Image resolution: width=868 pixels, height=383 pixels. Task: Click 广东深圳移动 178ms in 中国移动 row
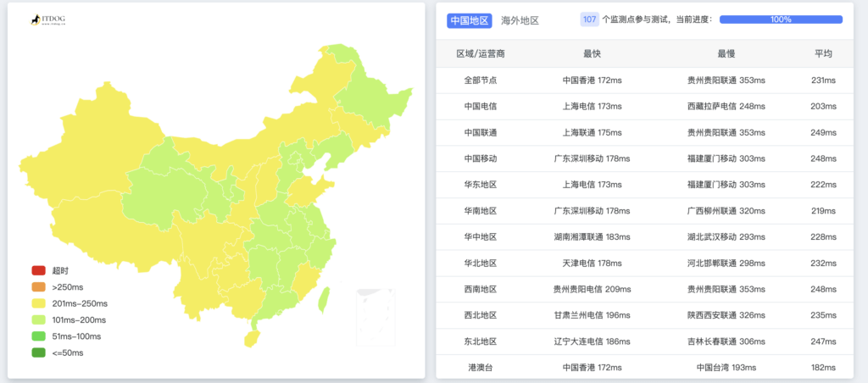pos(592,158)
